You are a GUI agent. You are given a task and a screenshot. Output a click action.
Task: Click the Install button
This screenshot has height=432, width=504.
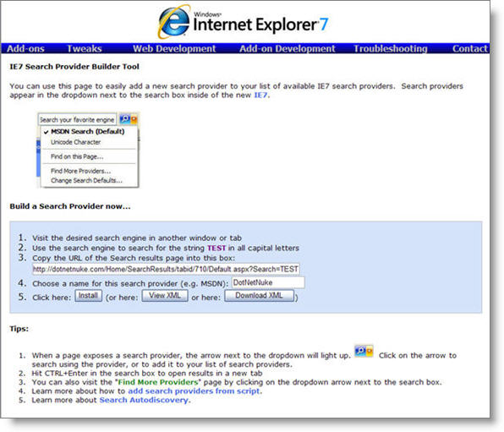89,296
